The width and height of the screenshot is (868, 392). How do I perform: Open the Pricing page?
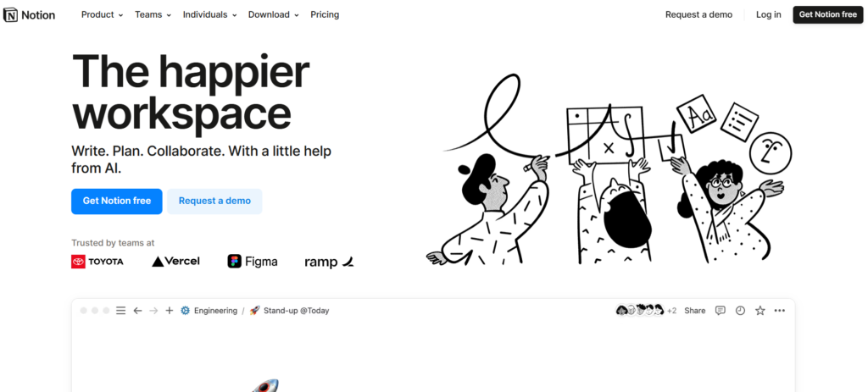pos(325,15)
